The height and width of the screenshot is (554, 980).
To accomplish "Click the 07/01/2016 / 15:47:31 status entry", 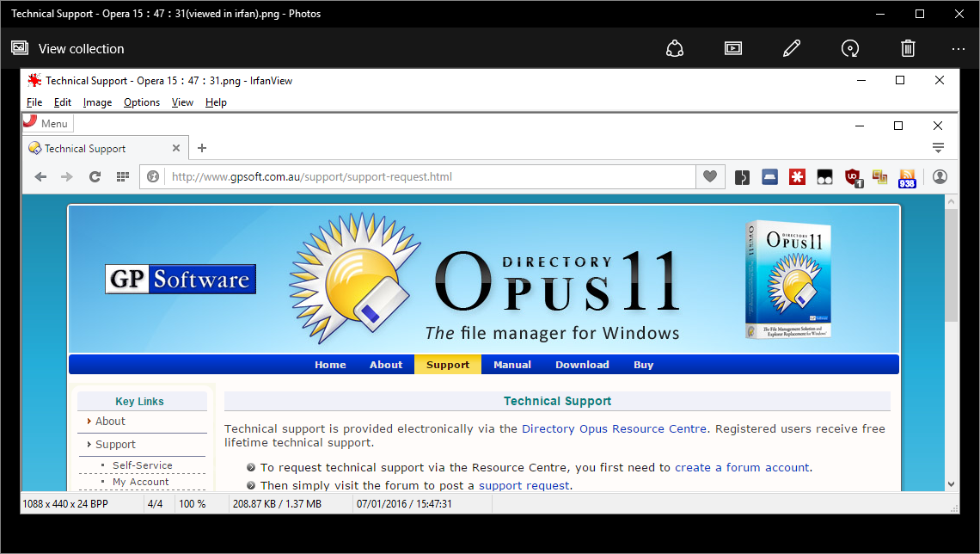I will tap(404, 504).
